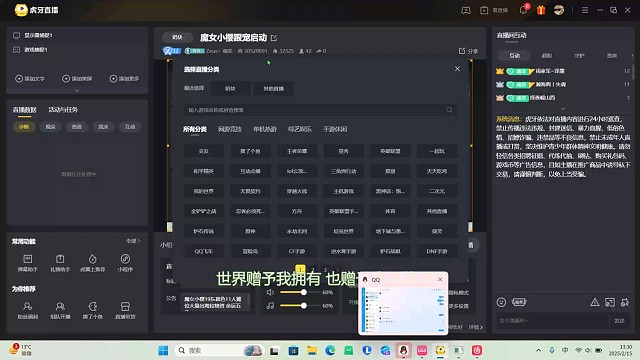Switch to 所有分类 category tab
640x360 pixels.
pos(195,129)
